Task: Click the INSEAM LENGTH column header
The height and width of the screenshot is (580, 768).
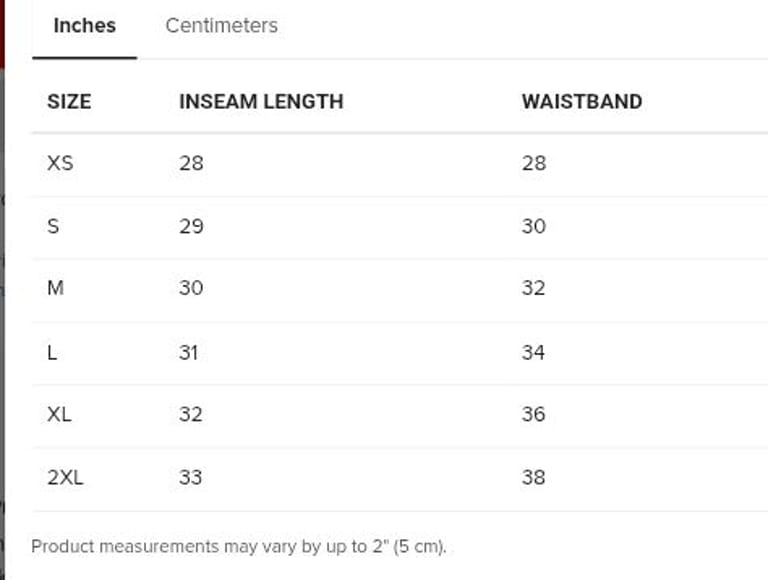Action: pos(260,101)
